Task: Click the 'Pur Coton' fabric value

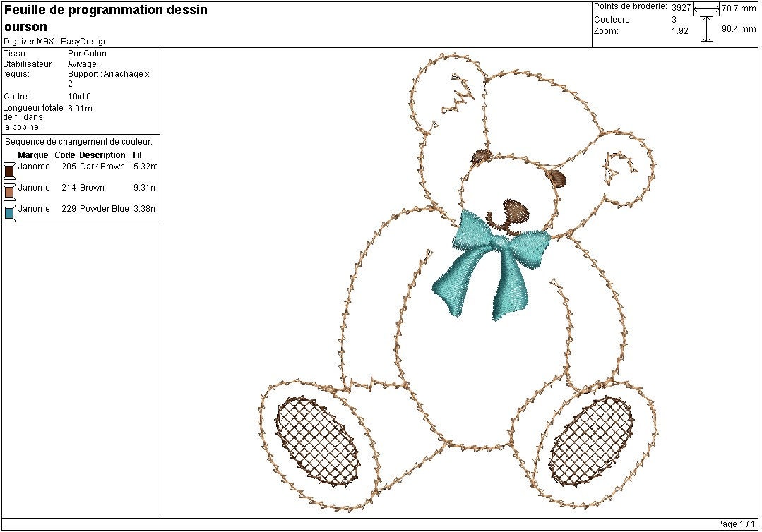Action: click(87, 54)
